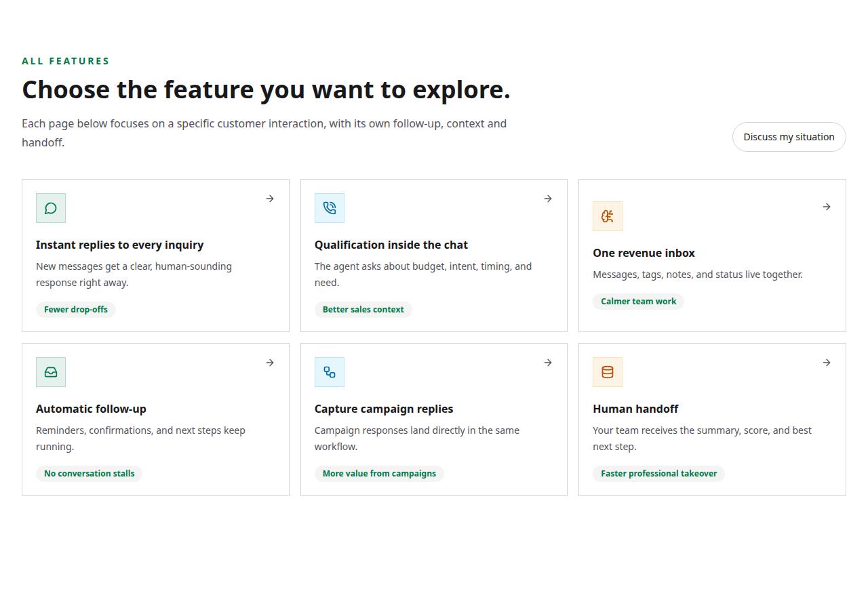Viewport: 868px width, 610px height.
Task: Click the ALL FEATURES label
Action: 66,61
